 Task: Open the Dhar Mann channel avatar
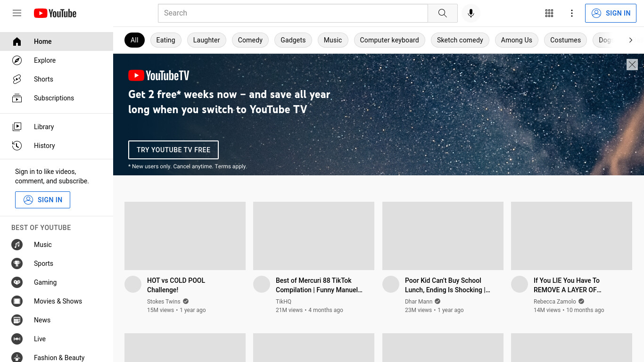point(391,284)
